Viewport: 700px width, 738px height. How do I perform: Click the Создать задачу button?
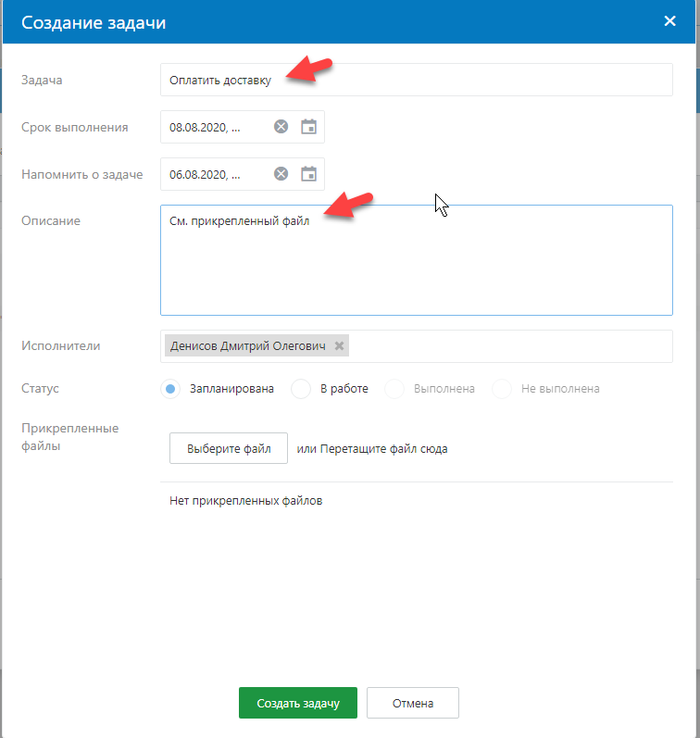pyautogui.click(x=298, y=703)
